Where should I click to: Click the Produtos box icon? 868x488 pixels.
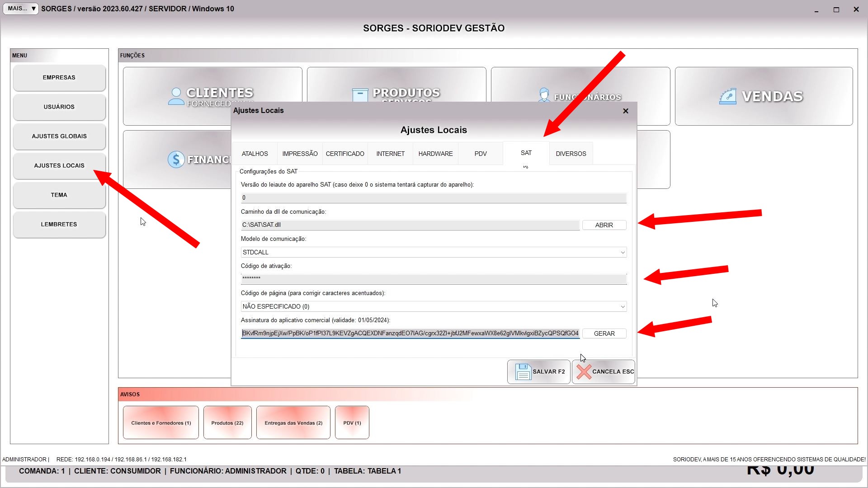(360, 95)
